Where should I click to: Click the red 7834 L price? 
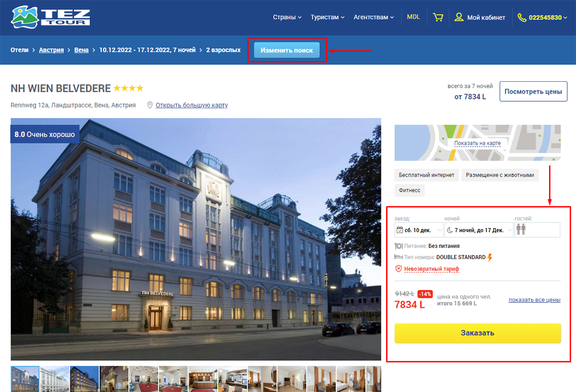[410, 305]
